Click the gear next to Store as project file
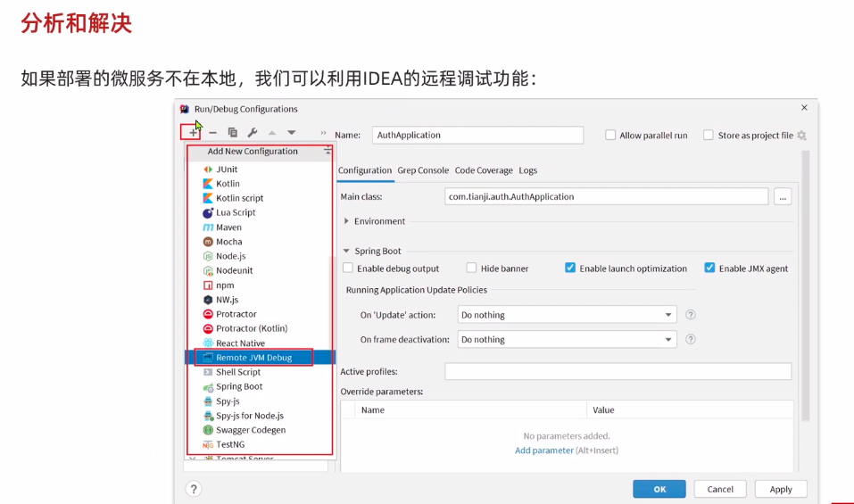854x504 pixels. pyautogui.click(x=801, y=136)
